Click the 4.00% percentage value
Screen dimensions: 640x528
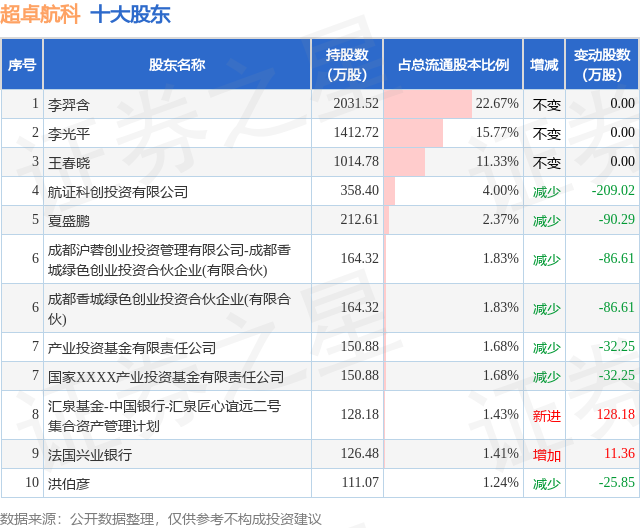(x=500, y=190)
